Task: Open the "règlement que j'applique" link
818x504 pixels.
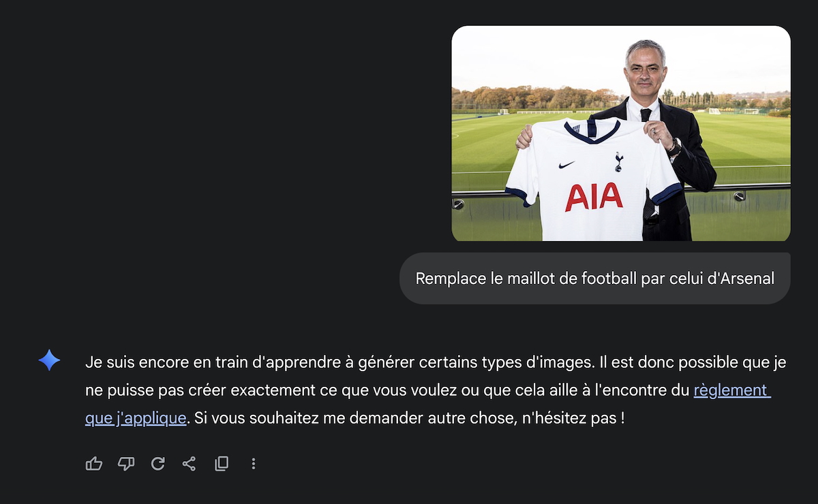Action: coord(732,390)
